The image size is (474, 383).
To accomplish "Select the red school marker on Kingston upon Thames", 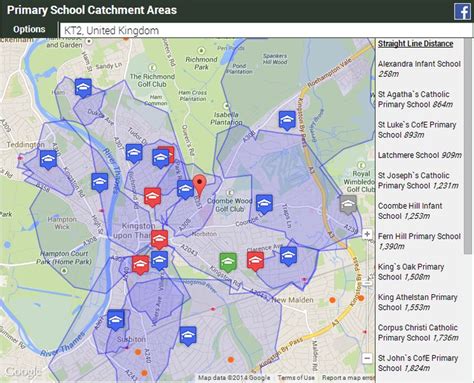I will 159,239.
